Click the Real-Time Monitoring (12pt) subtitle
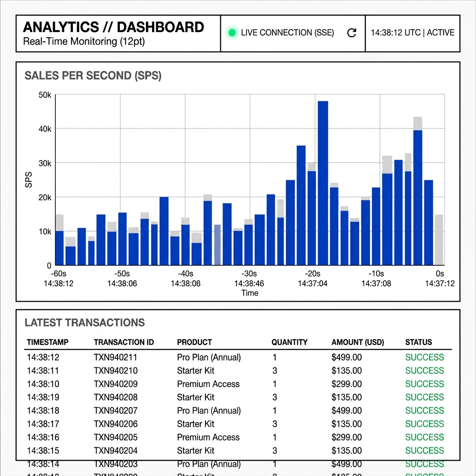 coord(84,41)
